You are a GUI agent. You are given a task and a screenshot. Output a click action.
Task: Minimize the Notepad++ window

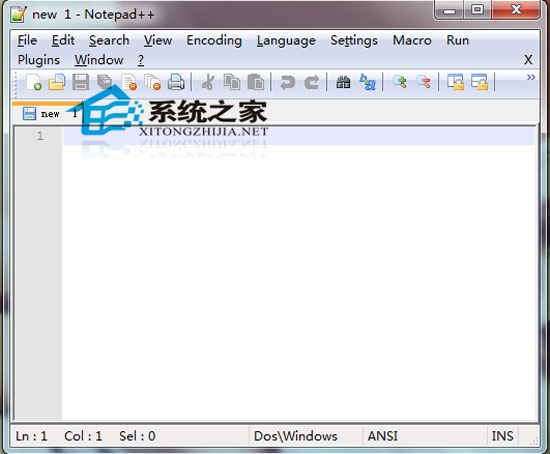point(449,10)
